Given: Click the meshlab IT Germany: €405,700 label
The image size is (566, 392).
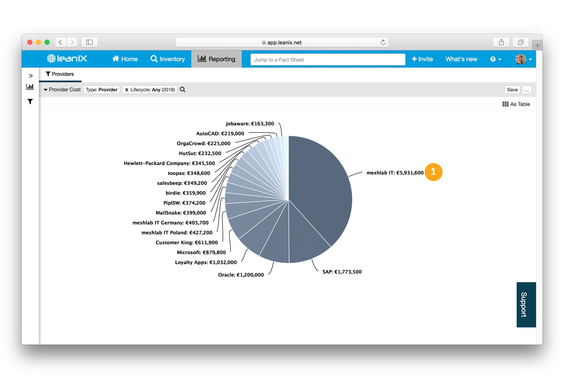Looking at the screenshot, I should pos(171,222).
